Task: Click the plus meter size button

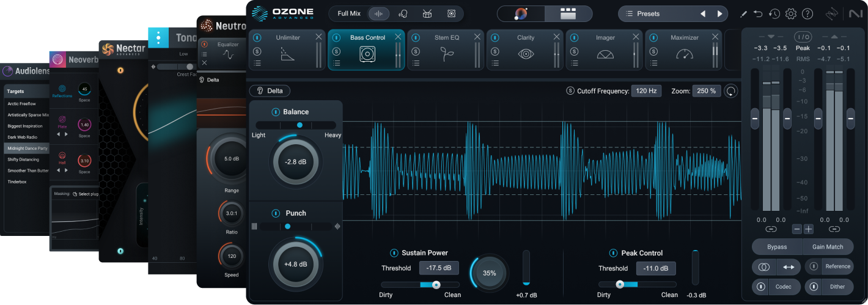Action: [x=809, y=229]
